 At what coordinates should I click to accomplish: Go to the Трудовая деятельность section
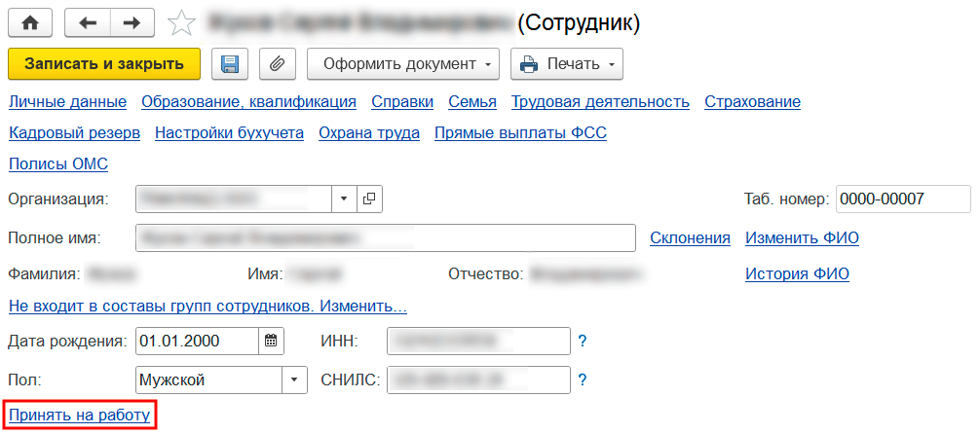[600, 101]
